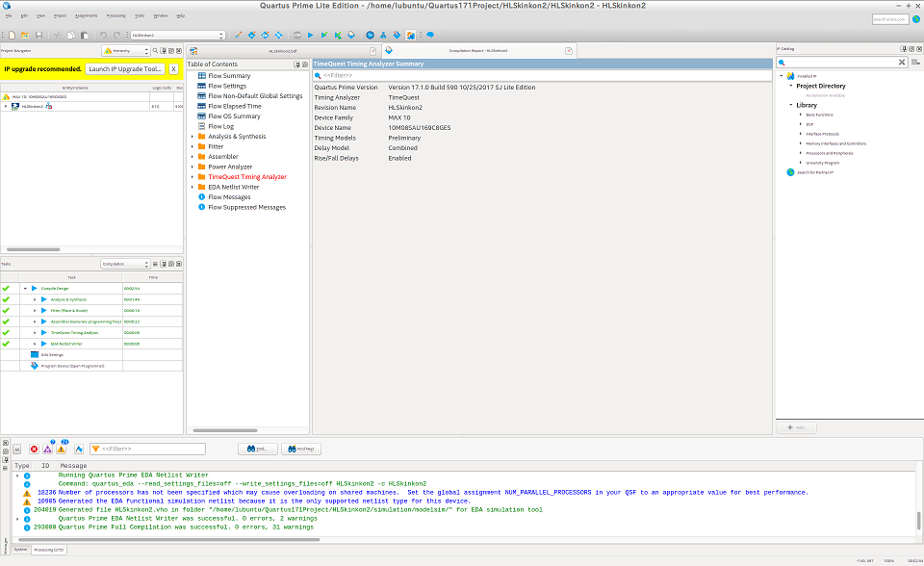Image resolution: width=924 pixels, height=566 pixels.
Task: Click the Project Navigator horizontal scrollbar
Action: 34,249
